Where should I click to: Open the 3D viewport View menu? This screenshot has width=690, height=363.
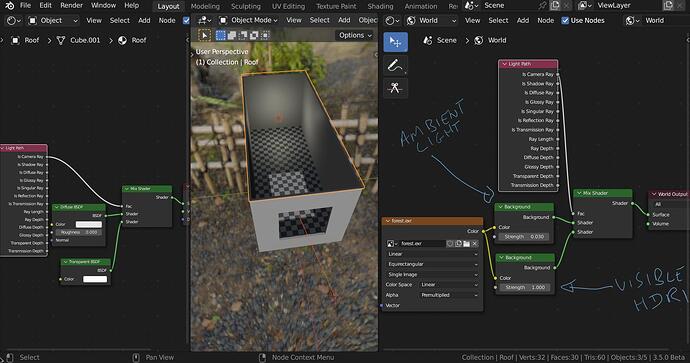point(294,21)
